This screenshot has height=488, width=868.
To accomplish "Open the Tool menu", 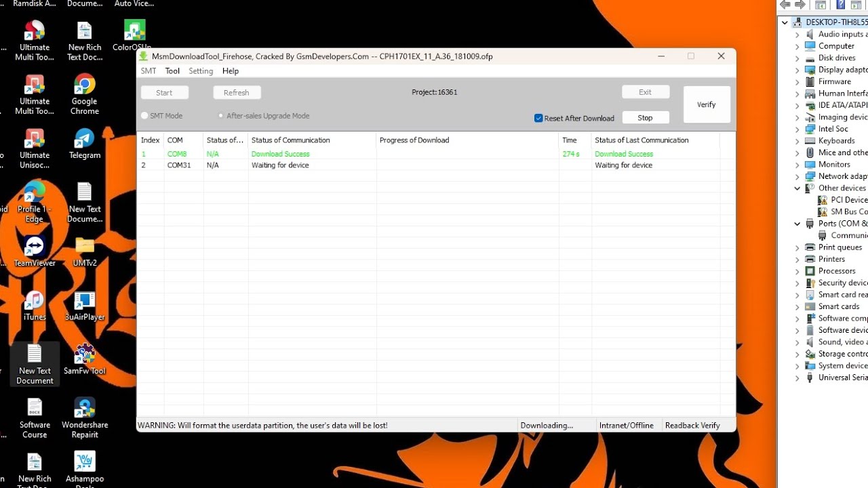I will [x=172, y=71].
